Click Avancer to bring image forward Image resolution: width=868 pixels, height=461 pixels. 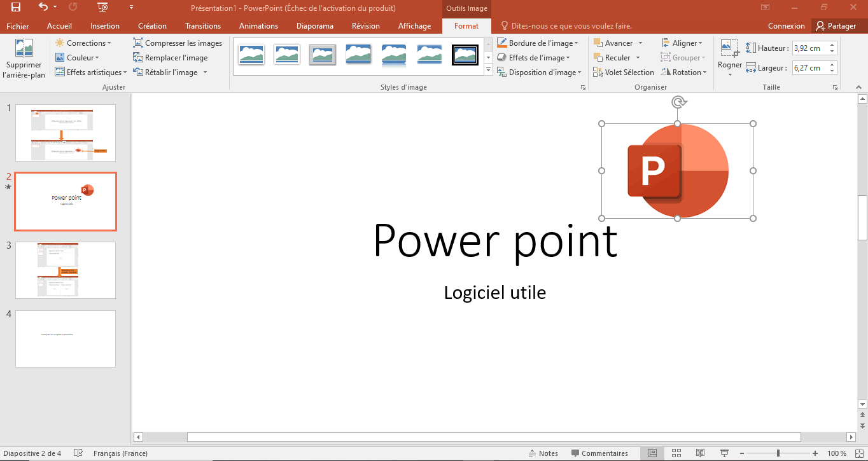click(x=613, y=43)
